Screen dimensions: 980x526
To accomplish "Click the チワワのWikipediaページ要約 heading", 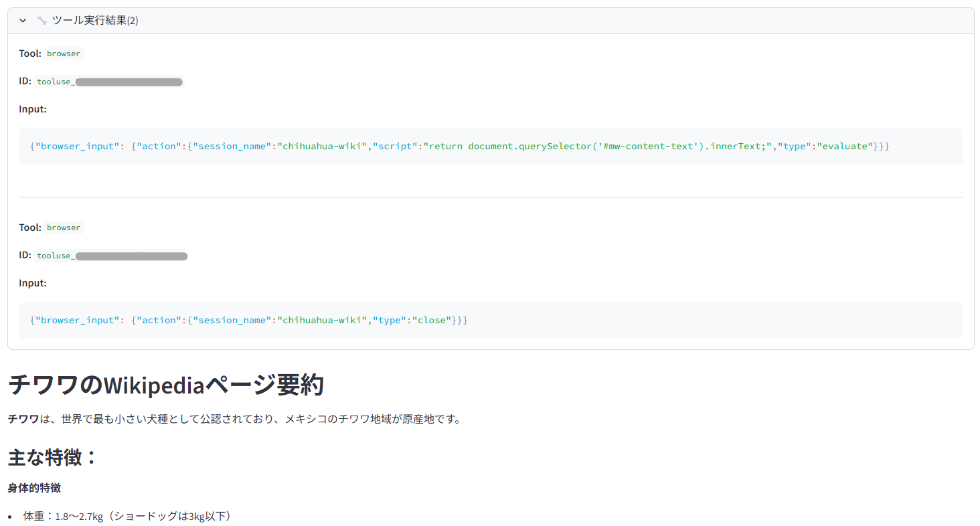I will click(x=166, y=385).
